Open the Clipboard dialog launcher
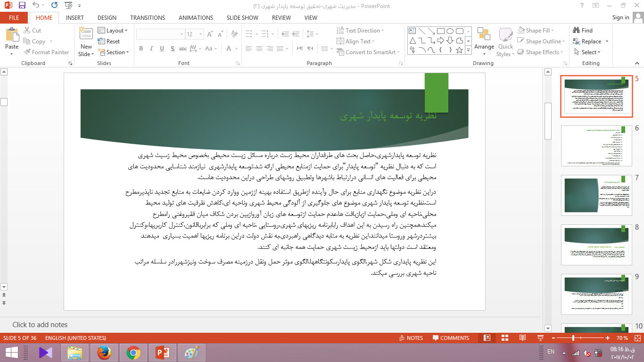Image resolution: width=644 pixels, height=362 pixels. [71, 63]
